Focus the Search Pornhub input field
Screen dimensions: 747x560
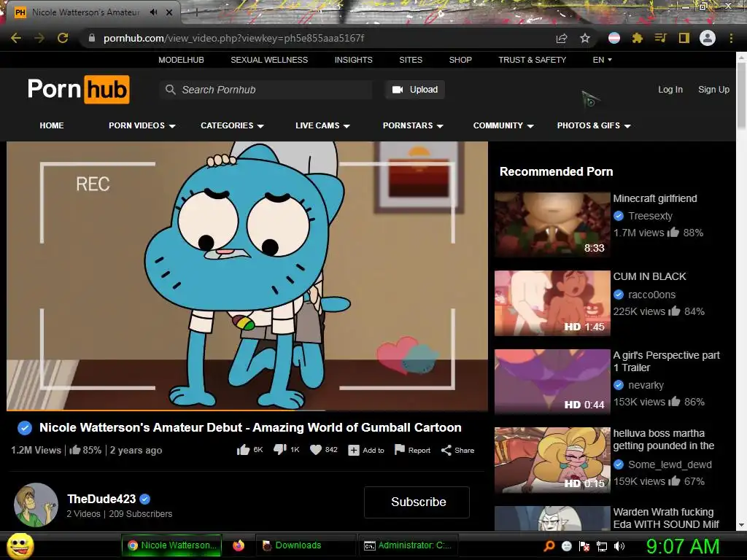pyautogui.click(x=266, y=90)
